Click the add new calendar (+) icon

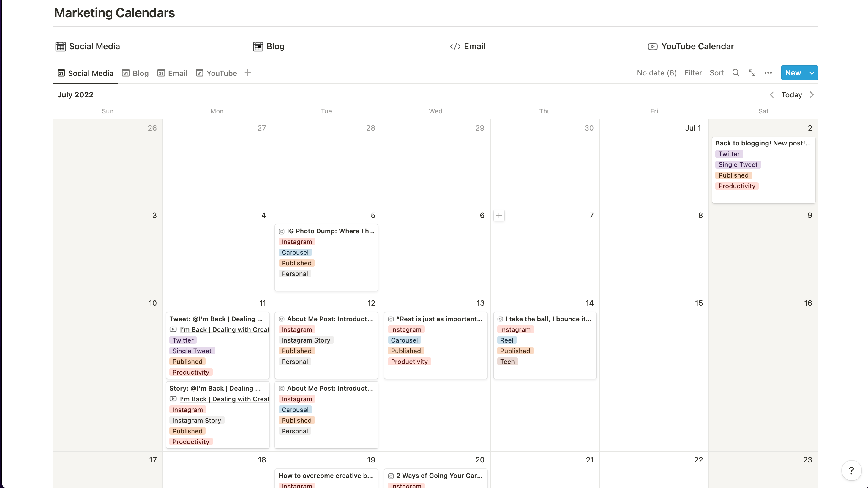[x=248, y=73]
